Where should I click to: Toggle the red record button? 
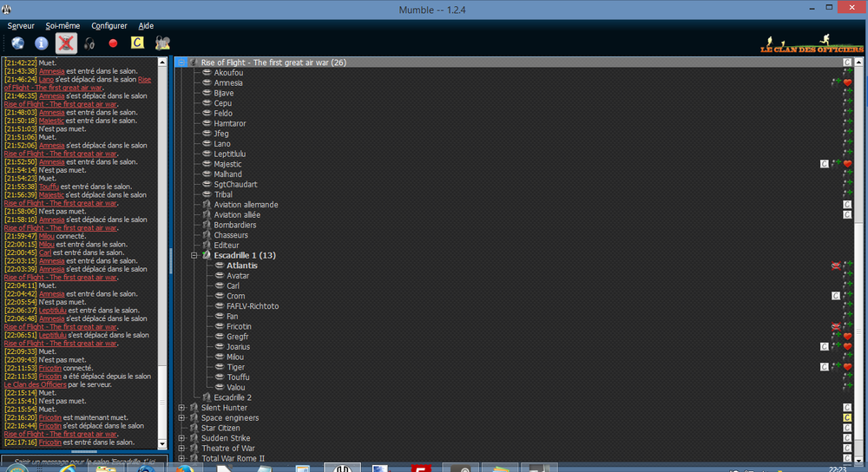tap(113, 43)
